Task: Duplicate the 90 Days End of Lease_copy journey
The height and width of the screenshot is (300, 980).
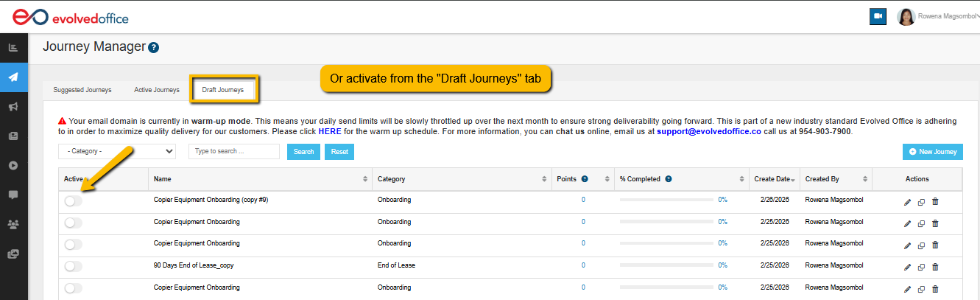Action: (x=921, y=267)
